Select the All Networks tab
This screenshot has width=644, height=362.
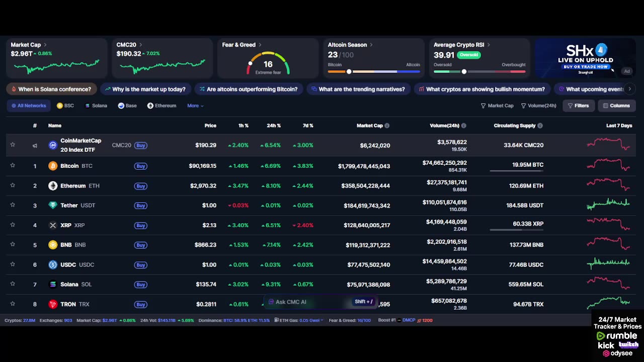(x=28, y=106)
